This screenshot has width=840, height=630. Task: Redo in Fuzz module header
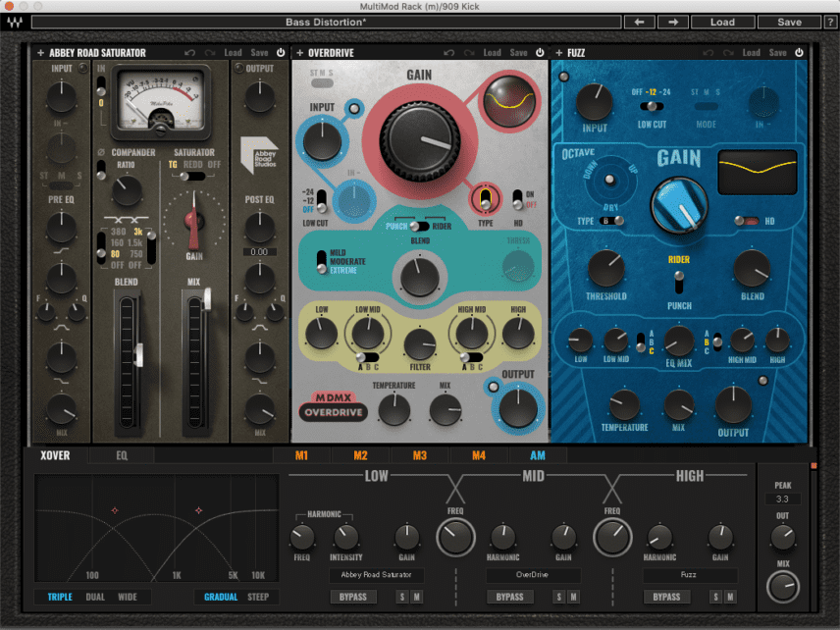coord(728,53)
